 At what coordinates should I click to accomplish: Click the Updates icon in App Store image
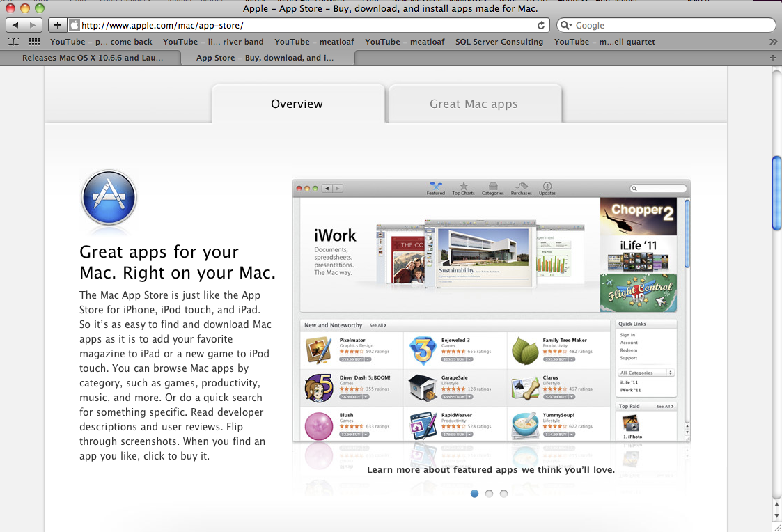[x=547, y=189]
